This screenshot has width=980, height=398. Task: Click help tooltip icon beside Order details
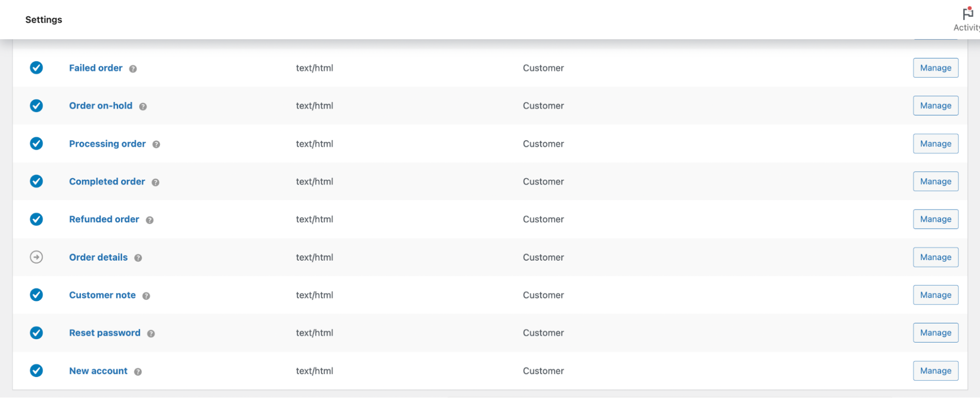[138, 258]
